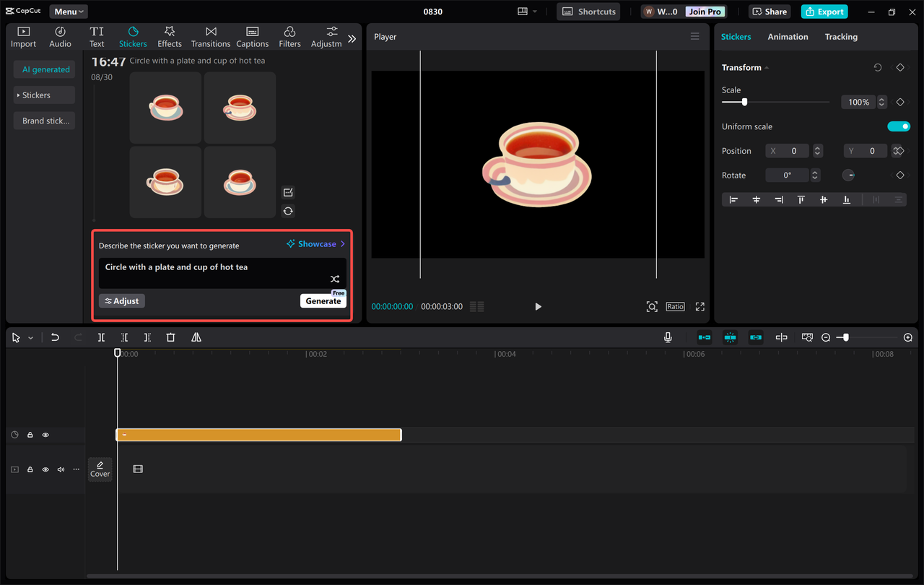Expand the Menu dropdown in top bar
This screenshot has width=924, height=585.
[68, 11]
